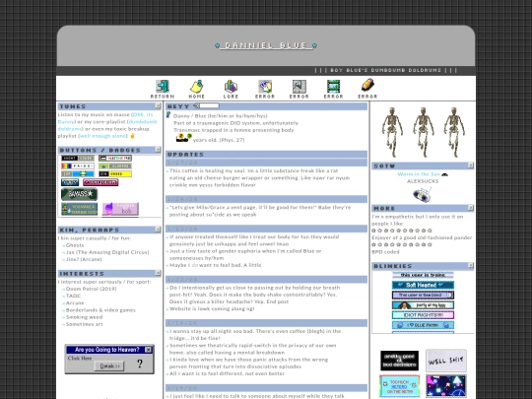Image resolution: width=532 pixels, height=399 pixels.
Task: Close the INTERESTS panel
Action: tap(158, 273)
